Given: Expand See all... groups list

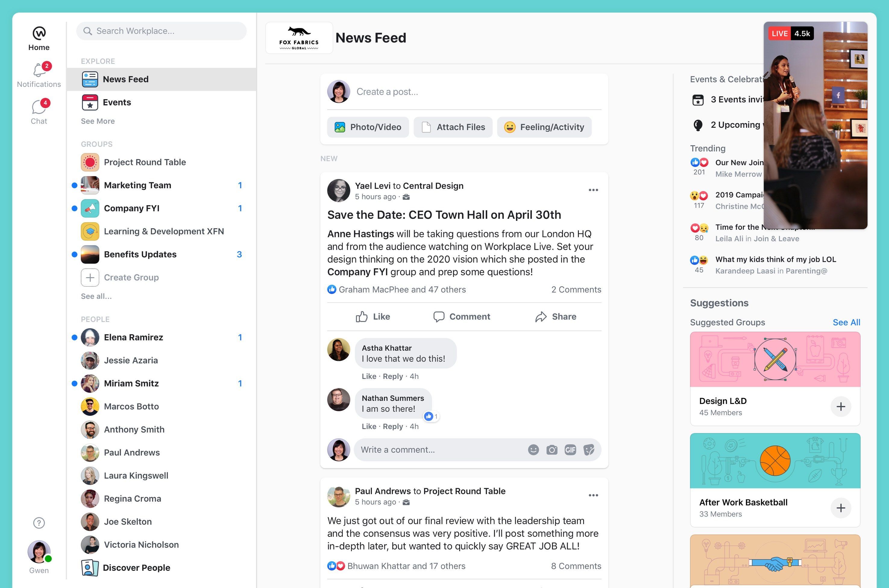Looking at the screenshot, I should (x=96, y=296).
